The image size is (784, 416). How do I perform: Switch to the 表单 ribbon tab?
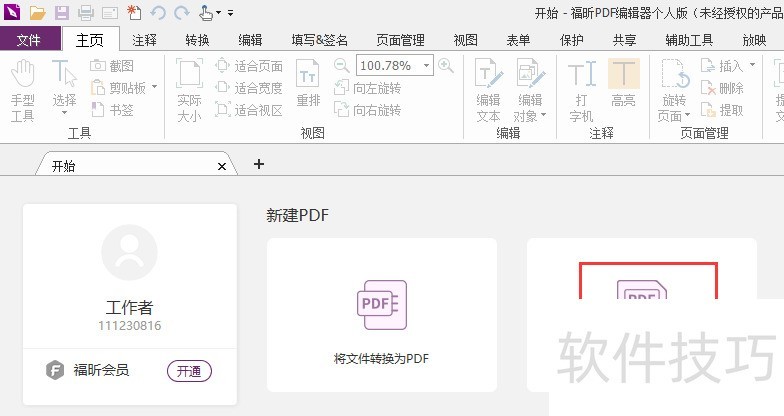(518, 40)
